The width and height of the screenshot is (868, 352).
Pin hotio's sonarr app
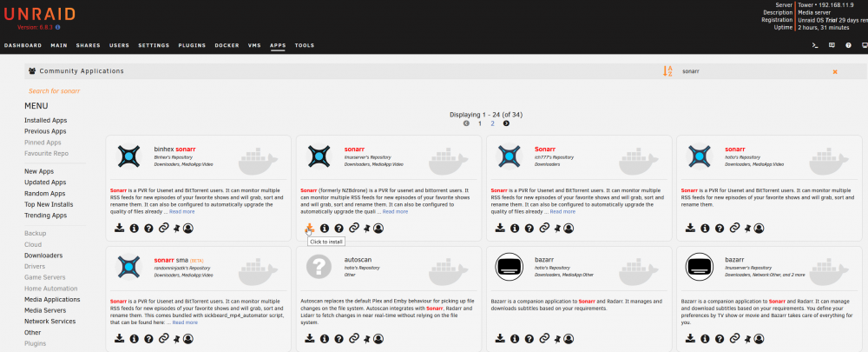pos(748,228)
